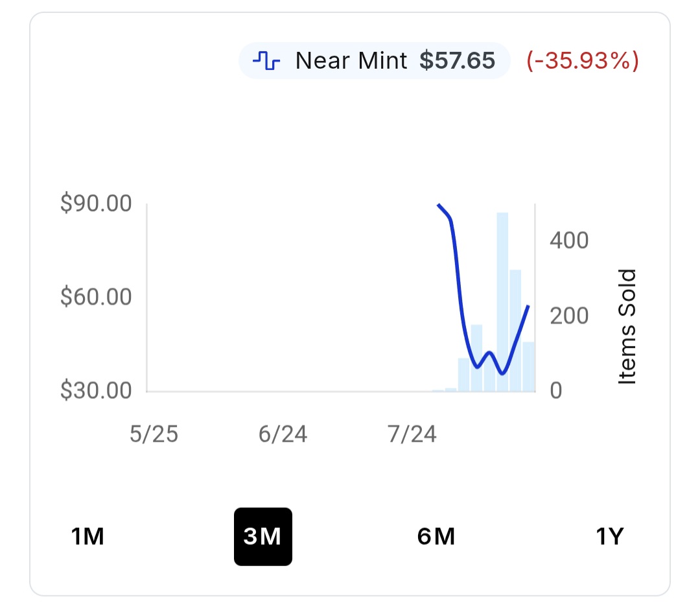Switch to the 1Y time range

point(610,536)
